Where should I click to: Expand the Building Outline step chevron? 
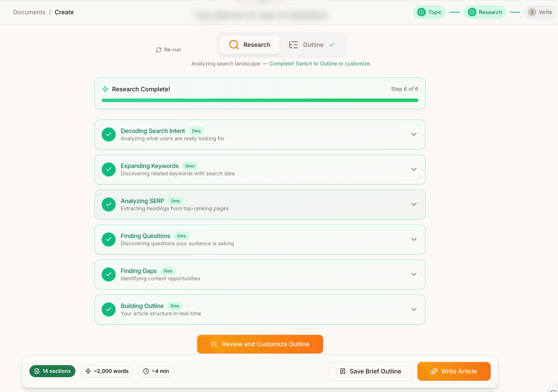click(414, 309)
